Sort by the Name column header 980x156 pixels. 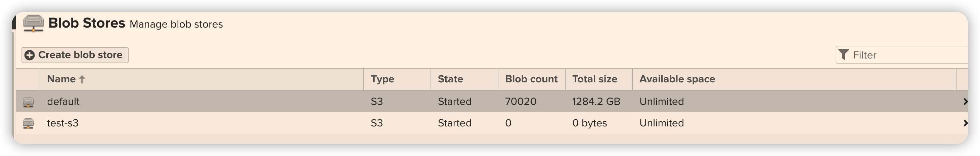61,79
